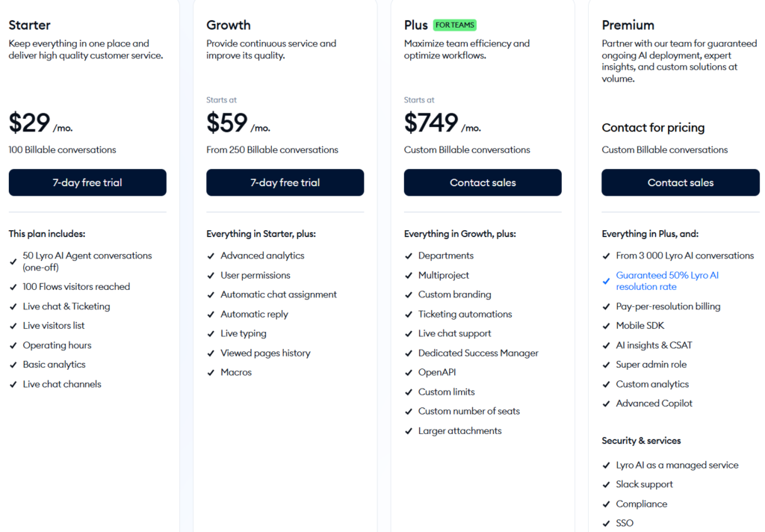Viewport: 765px width, 532px height.
Task: Open Guaranteed 50% Lyro AI resolution rate link
Action: 667,281
